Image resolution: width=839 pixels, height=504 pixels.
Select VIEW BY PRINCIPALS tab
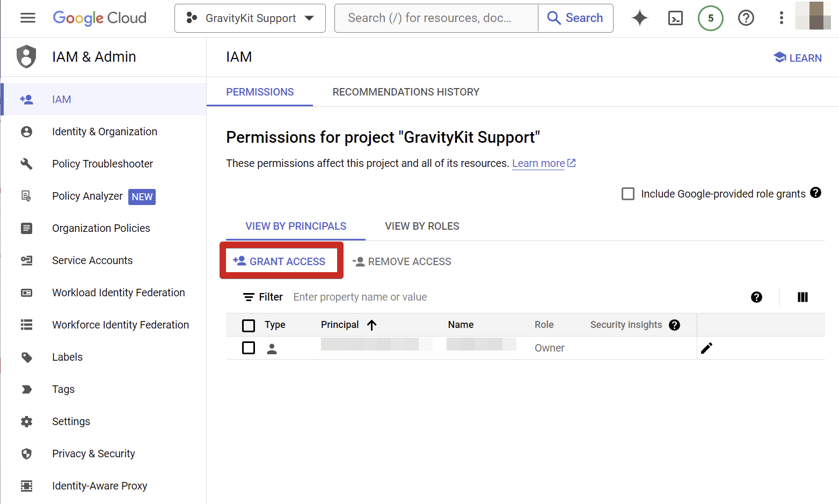[x=296, y=226]
